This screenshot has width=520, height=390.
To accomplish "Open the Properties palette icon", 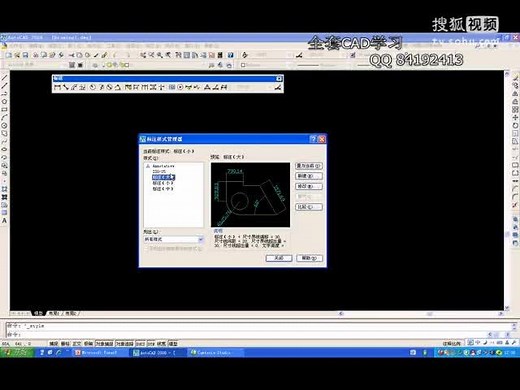I will pos(179,55).
